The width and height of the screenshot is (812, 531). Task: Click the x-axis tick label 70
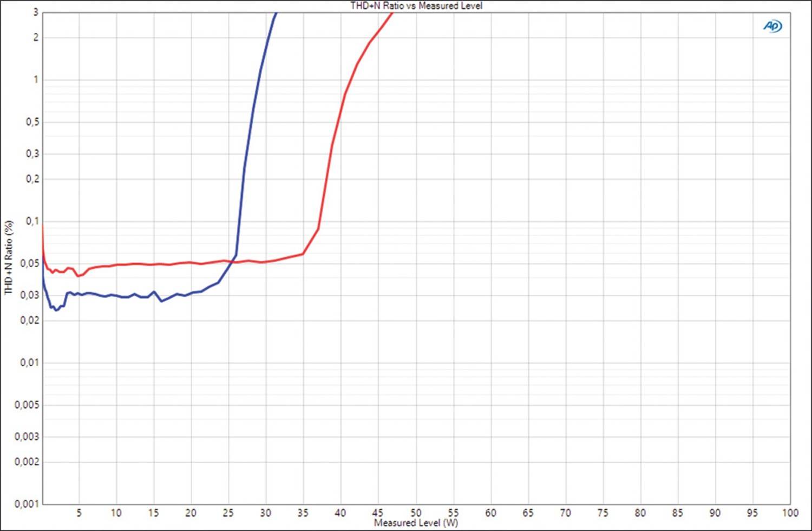pos(565,513)
